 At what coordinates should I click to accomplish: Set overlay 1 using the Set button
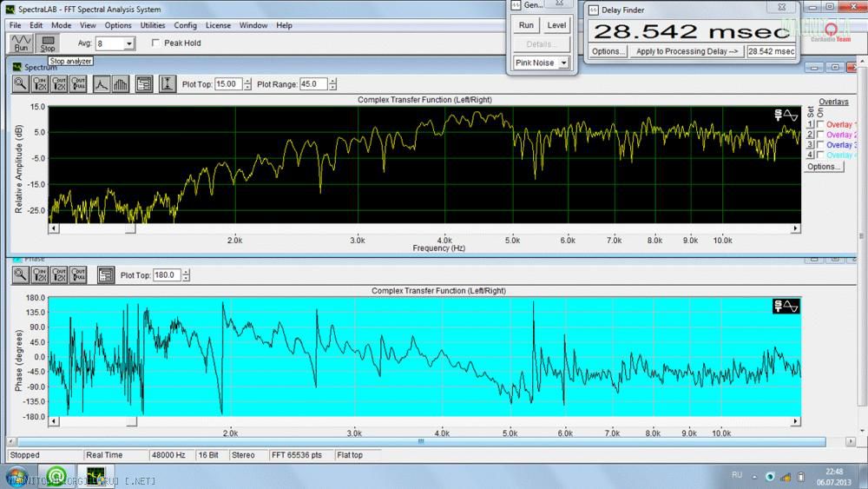tap(811, 124)
